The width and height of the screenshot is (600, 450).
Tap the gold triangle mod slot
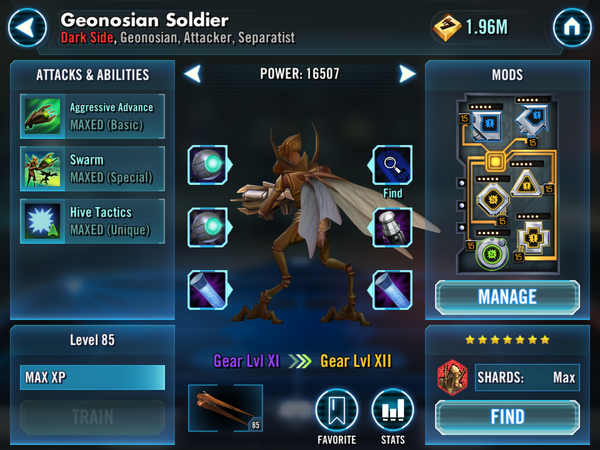(x=527, y=184)
